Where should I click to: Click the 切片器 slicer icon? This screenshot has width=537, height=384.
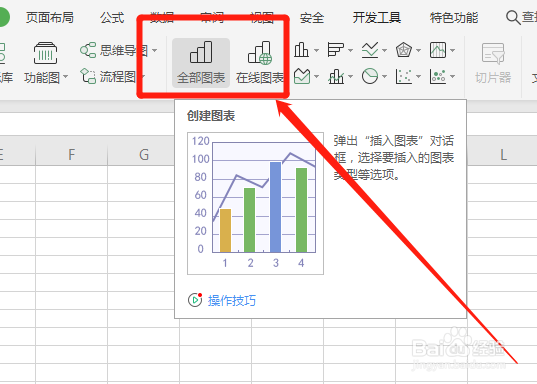click(493, 53)
